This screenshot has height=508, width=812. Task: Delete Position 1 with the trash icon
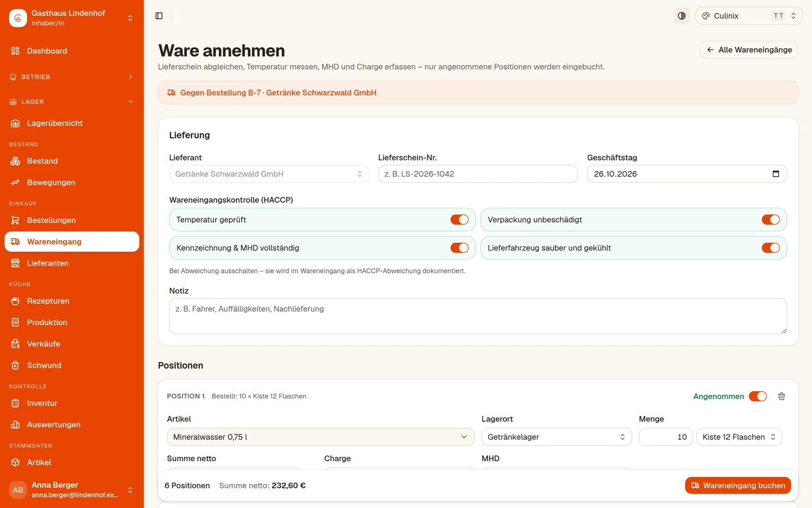click(782, 396)
